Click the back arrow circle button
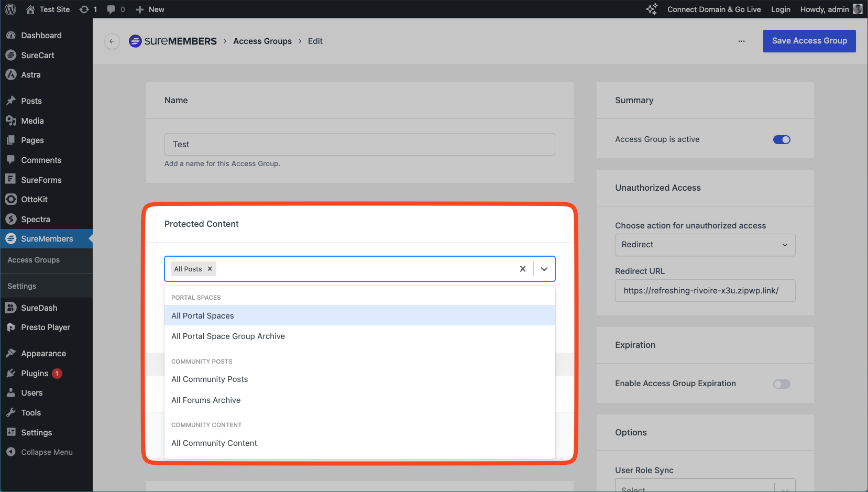 112,41
